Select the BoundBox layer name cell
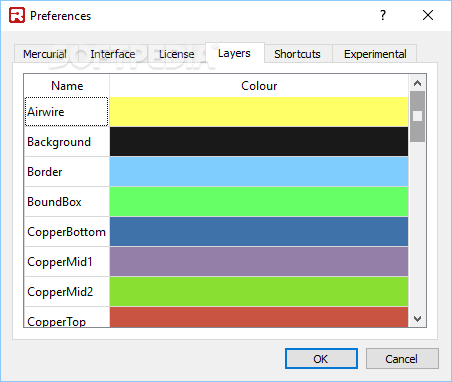The width and height of the screenshot is (452, 382). tap(67, 202)
